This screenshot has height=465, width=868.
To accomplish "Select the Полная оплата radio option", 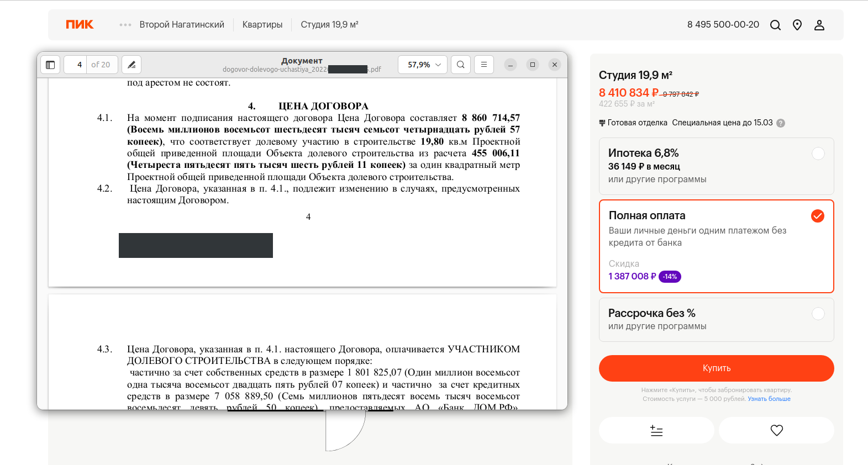I will (x=817, y=216).
